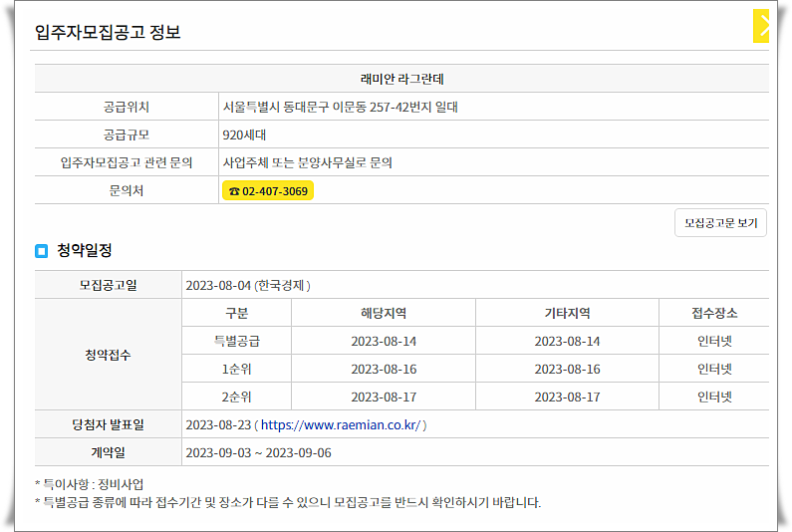The height and width of the screenshot is (532, 792).
Task: Click the 특별공급 종류에 따라 footnote line
Action: pos(288,502)
